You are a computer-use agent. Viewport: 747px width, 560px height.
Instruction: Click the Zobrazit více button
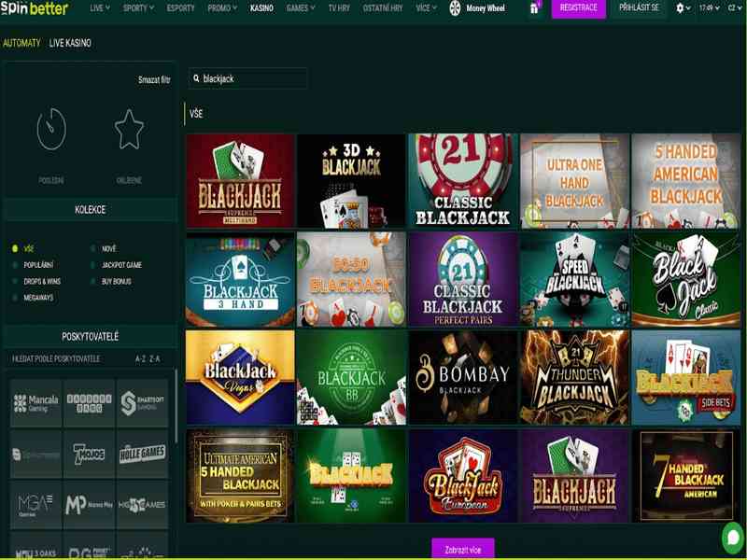coord(462,548)
